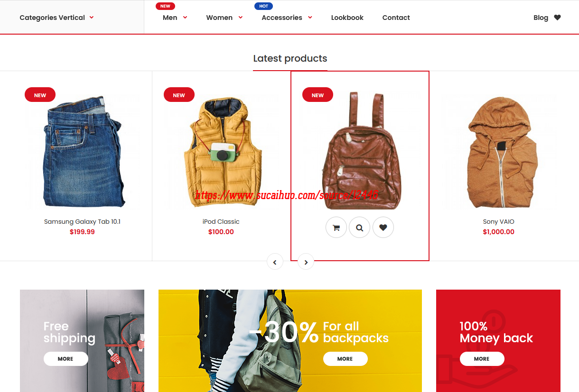Open quick view magnifier on the backpack
Image resolution: width=579 pixels, height=392 pixels.
tap(359, 228)
